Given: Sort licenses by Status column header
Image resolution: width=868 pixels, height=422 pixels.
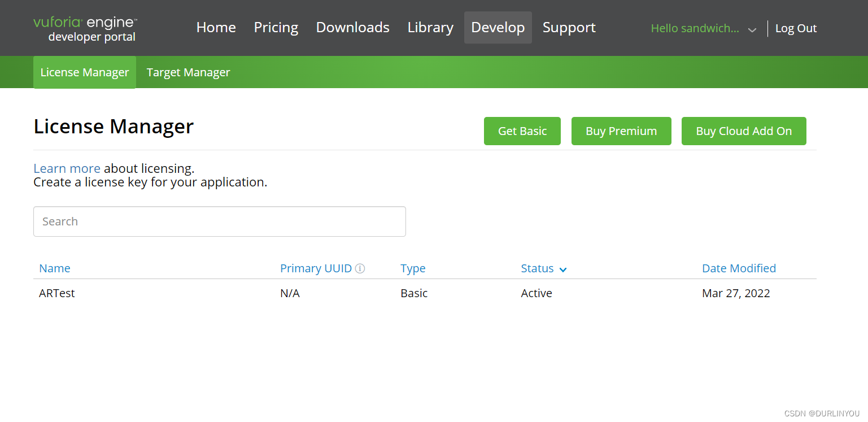Looking at the screenshot, I should 538,268.
